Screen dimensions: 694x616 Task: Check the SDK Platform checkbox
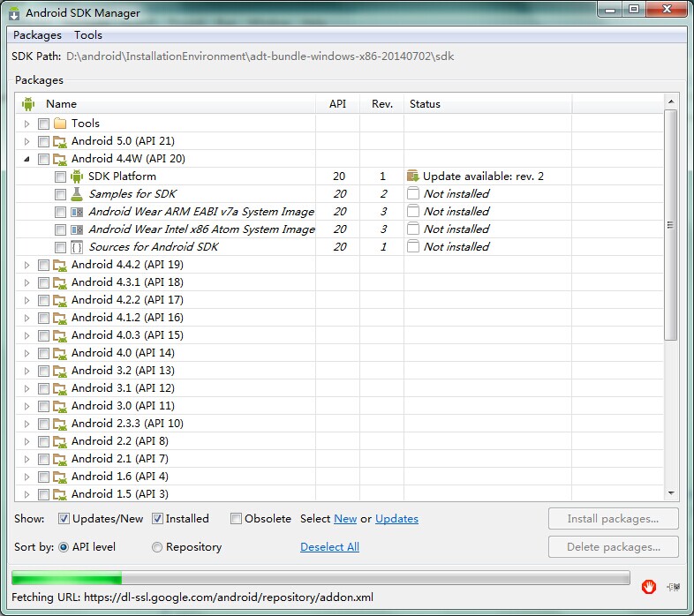tap(60, 177)
